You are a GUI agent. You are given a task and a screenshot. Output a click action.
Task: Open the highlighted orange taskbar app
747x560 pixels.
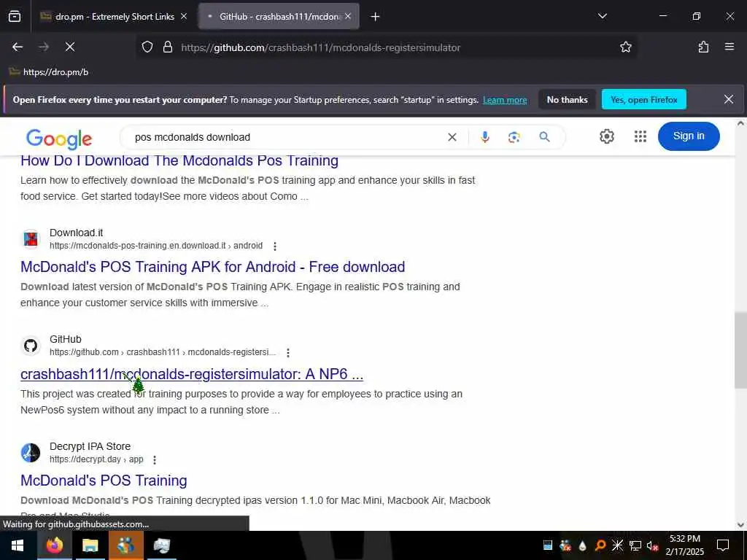pos(125,545)
